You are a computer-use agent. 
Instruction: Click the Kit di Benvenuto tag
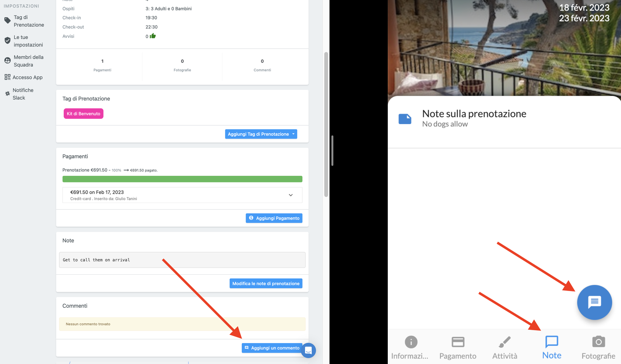[x=83, y=114]
